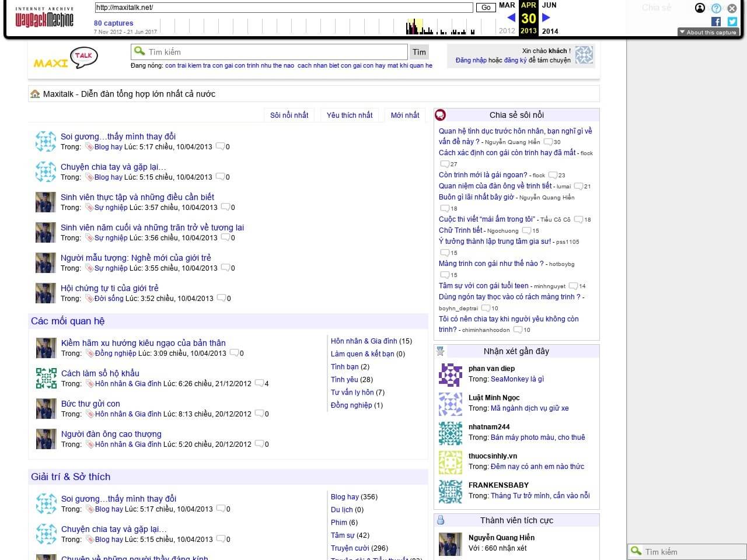Switch to Sôi nổi nhất tab
Image resolution: width=747 pixels, height=560 pixels.
pos(289,115)
